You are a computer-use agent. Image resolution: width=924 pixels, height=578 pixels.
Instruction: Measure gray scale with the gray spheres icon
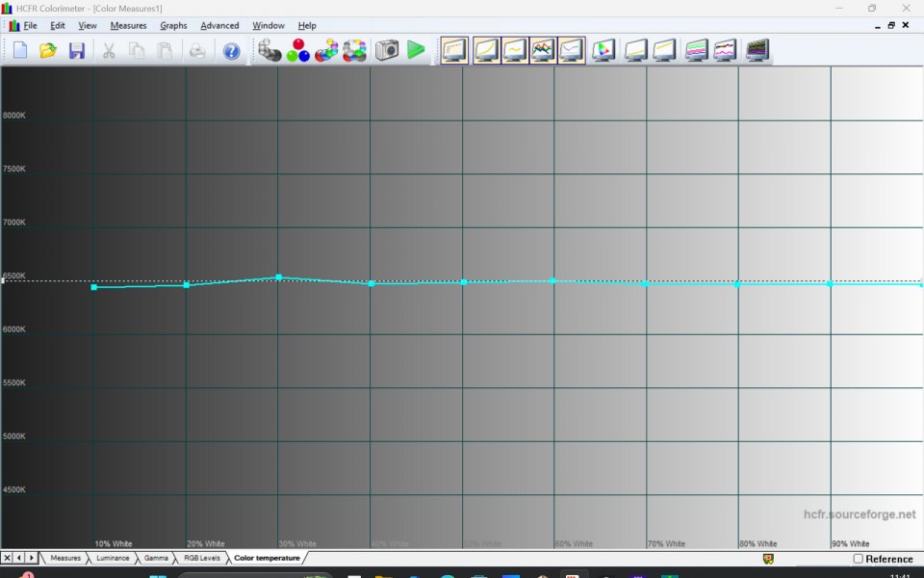click(x=269, y=50)
